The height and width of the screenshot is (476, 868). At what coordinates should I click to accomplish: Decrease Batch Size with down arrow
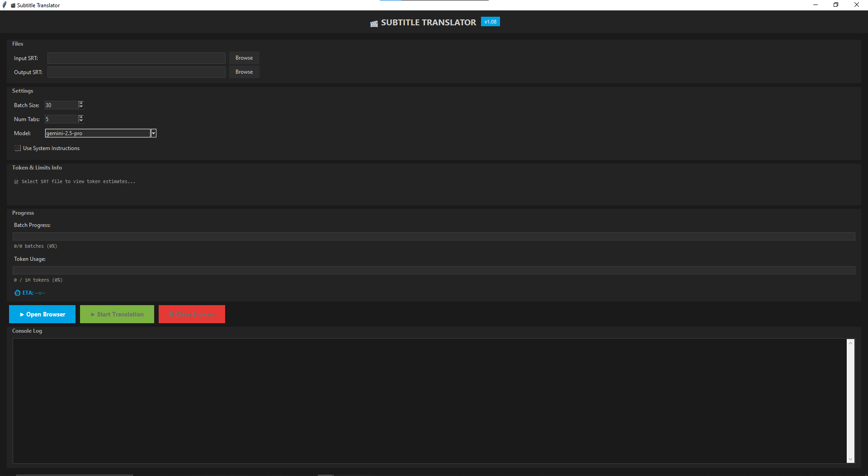[x=81, y=107]
